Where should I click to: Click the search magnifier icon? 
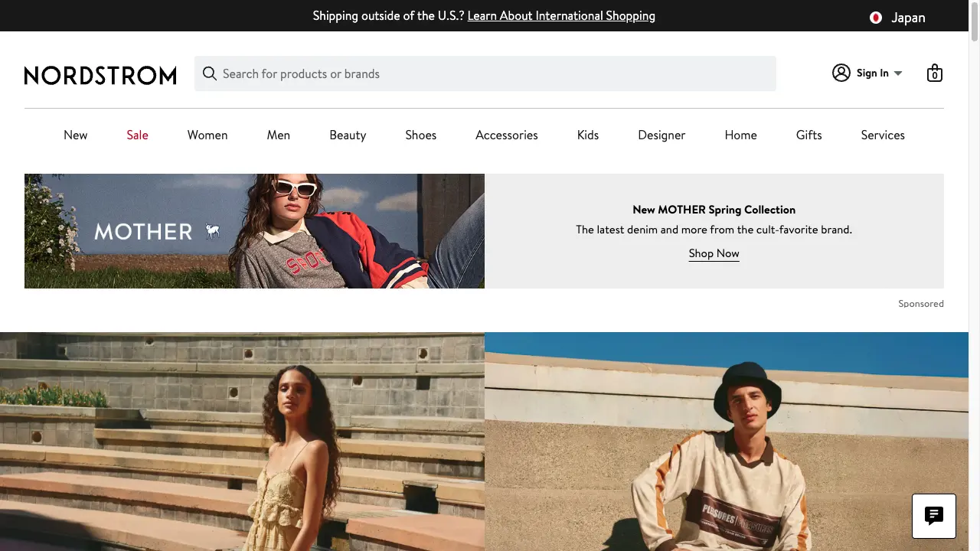[210, 73]
